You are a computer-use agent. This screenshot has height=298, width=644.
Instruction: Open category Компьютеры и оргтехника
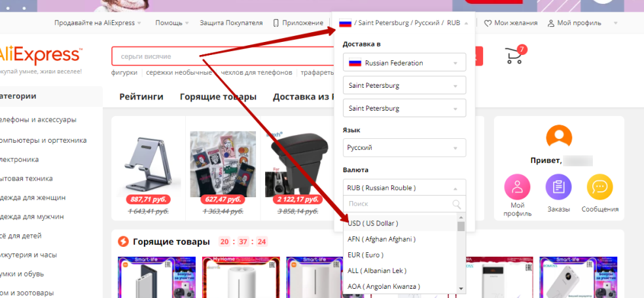pos(43,140)
